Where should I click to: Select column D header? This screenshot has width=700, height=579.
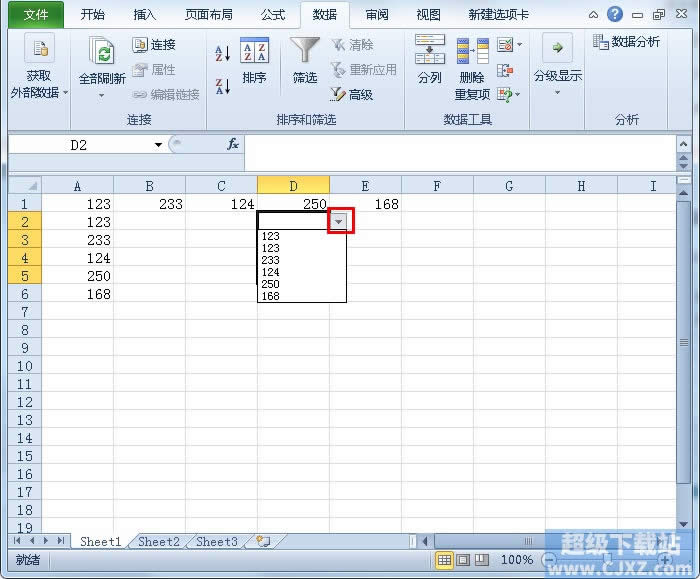coord(293,185)
